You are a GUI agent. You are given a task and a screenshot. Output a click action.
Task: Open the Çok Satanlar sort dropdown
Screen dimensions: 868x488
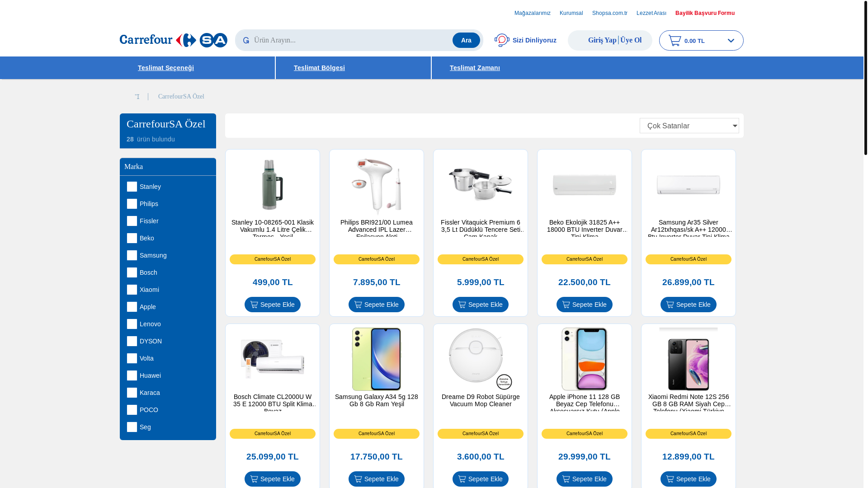tap(689, 126)
